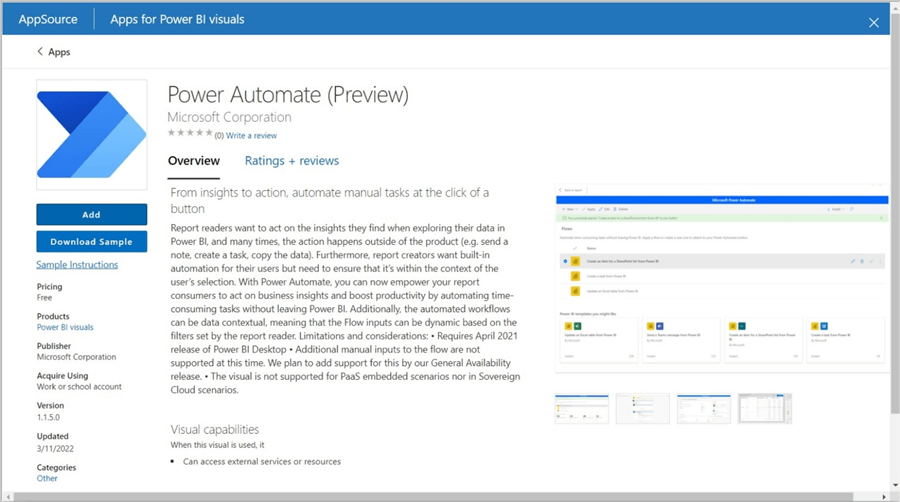Click the star rating icons

click(190, 133)
